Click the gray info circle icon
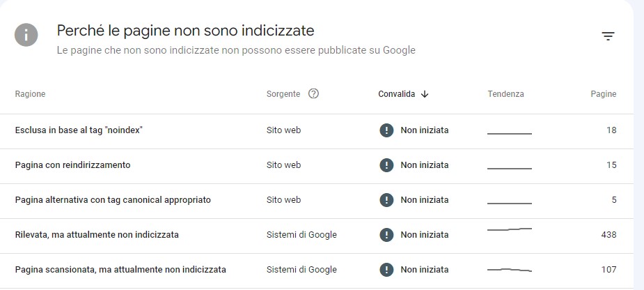The image size is (644, 290). click(x=26, y=35)
